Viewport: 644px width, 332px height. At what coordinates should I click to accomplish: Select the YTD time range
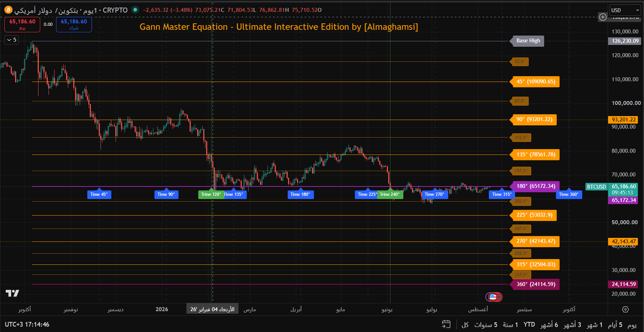(529, 324)
